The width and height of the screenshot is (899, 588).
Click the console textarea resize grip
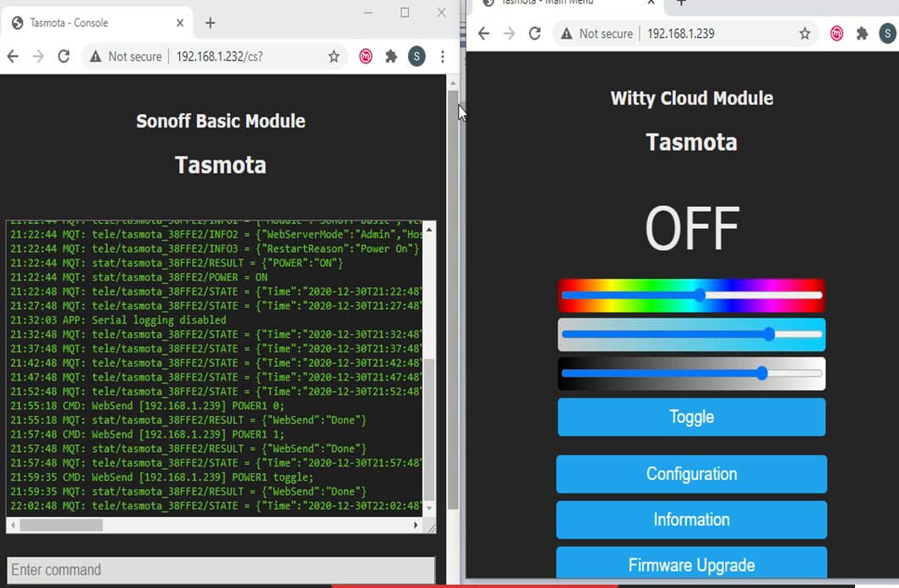point(431,528)
